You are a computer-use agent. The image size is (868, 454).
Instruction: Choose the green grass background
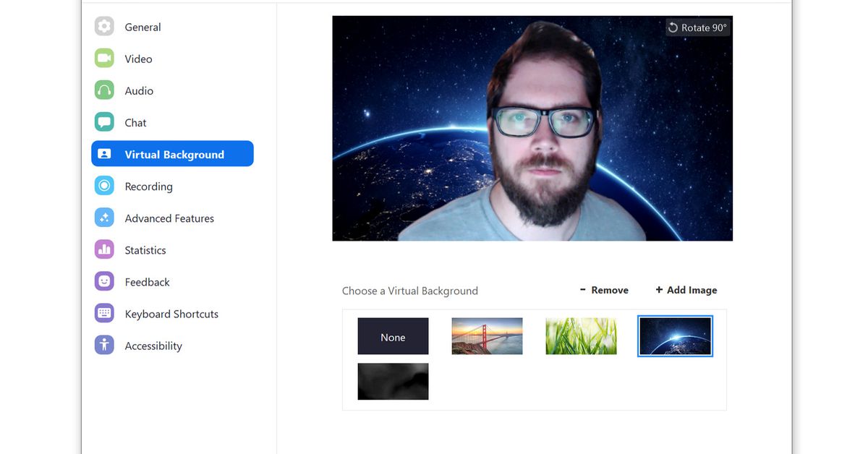[581, 336]
